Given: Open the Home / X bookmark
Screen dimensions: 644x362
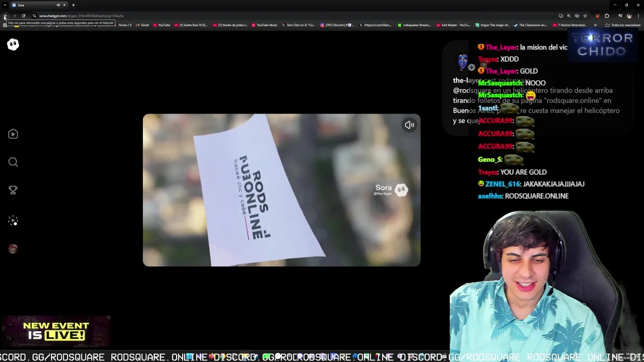Looking at the screenshot, I should 122,25.
